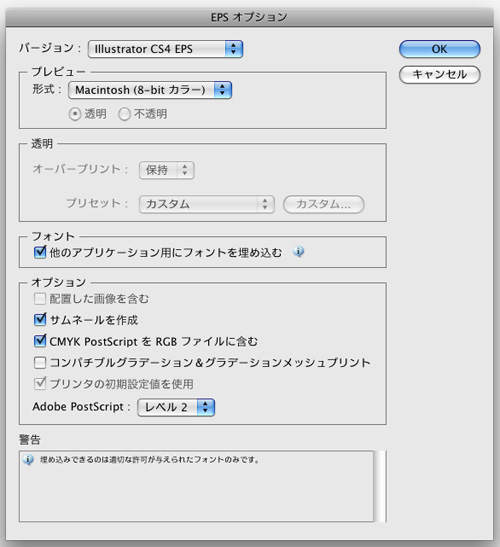Uncheck 他のアプリケーション用にフォントを埋め込む checkbox
The width and height of the screenshot is (500, 547).
click(x=40, y=252)
